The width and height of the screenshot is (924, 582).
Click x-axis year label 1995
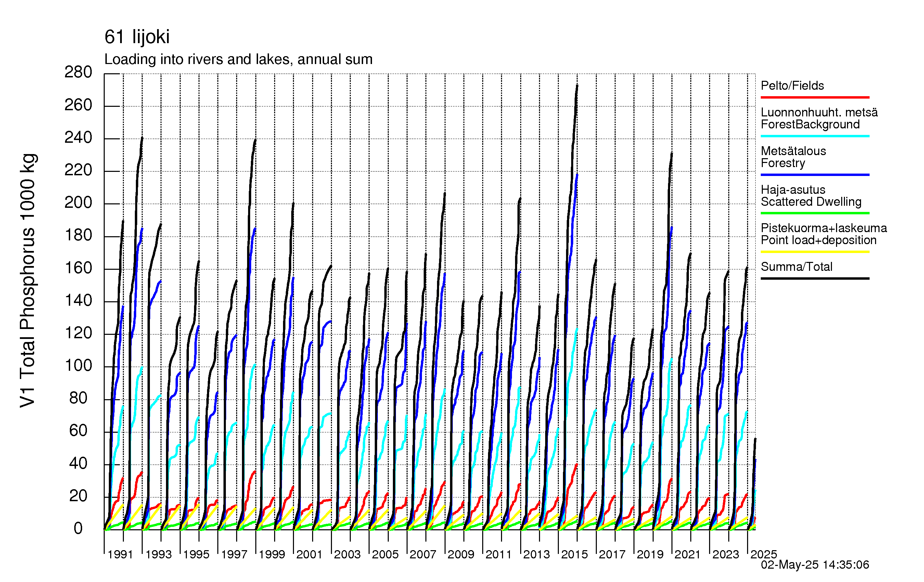(196, 554)
